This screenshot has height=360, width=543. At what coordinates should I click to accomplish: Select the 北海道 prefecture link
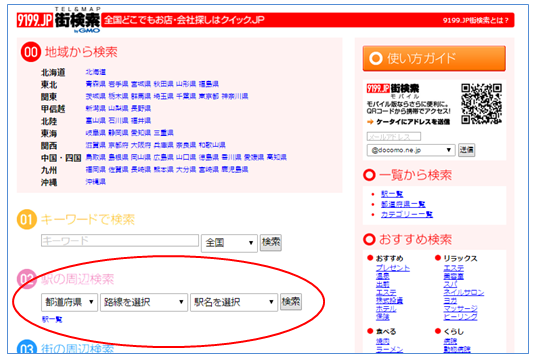click(x=96, y=72)
